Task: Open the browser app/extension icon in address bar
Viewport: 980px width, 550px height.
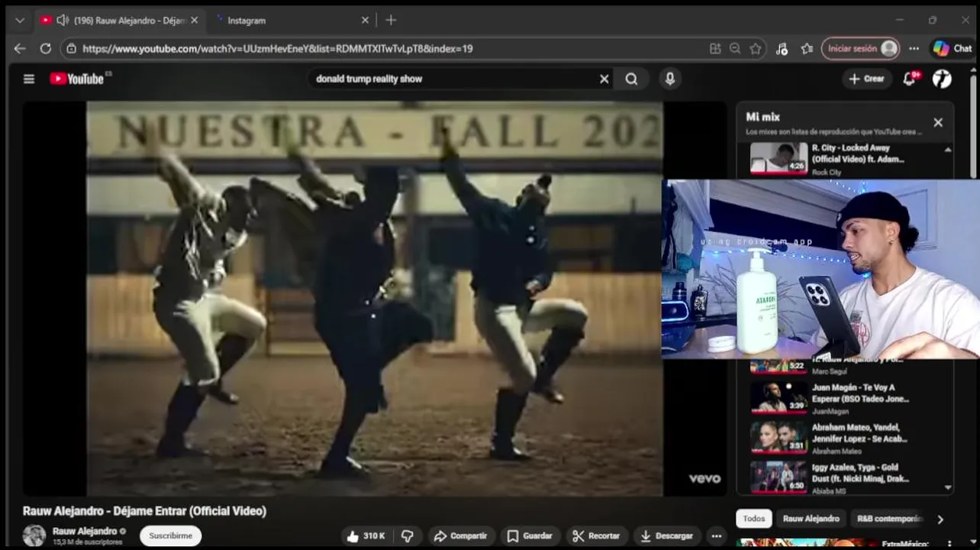Action: pyautogui.click(x=715, y=48)
